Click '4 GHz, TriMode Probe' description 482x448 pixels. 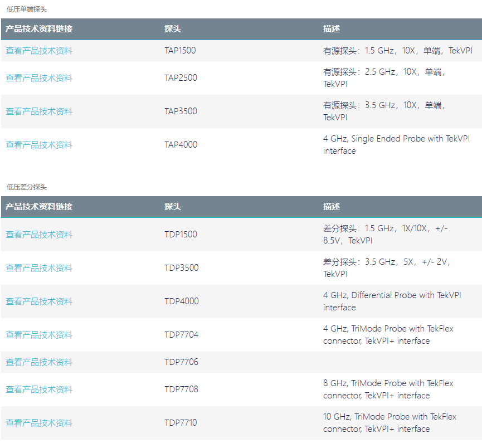(x=388, y=335)
